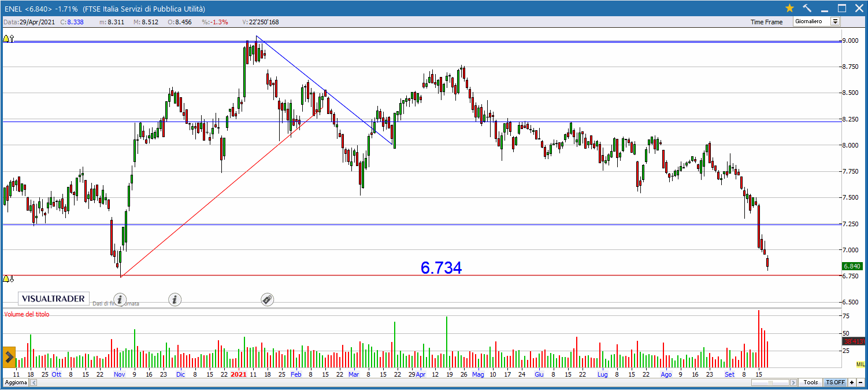The image size is (868, 390).
Task: Click the VISUALTRADER logo
Action: pyautogui.click(x=54, y=299)
